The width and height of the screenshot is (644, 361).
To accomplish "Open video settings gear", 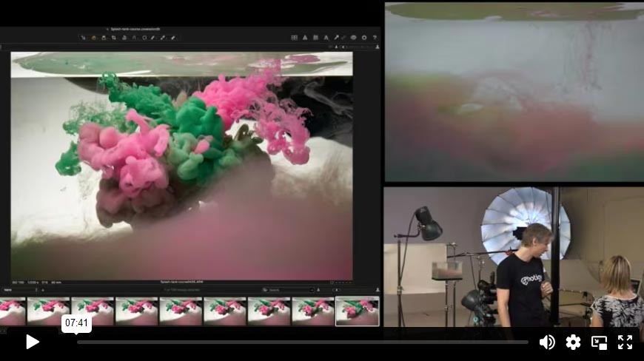I will tap(573, 342).
